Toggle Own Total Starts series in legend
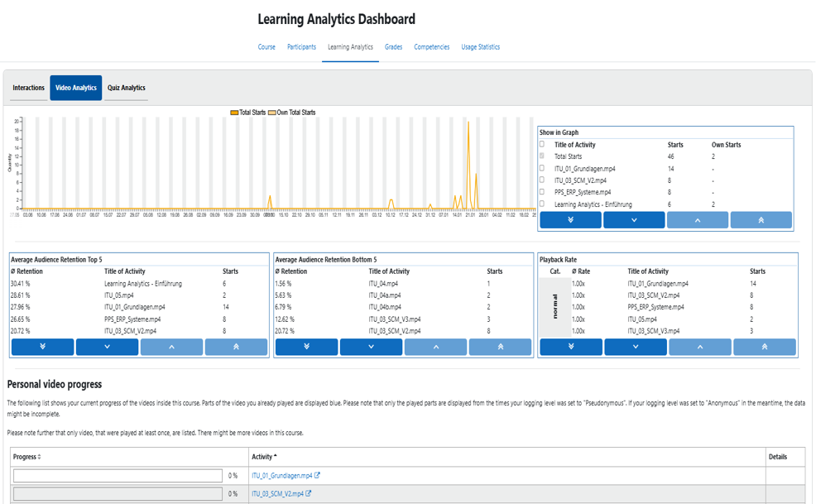This screenshot has width=816, height=504. (292, 113)
